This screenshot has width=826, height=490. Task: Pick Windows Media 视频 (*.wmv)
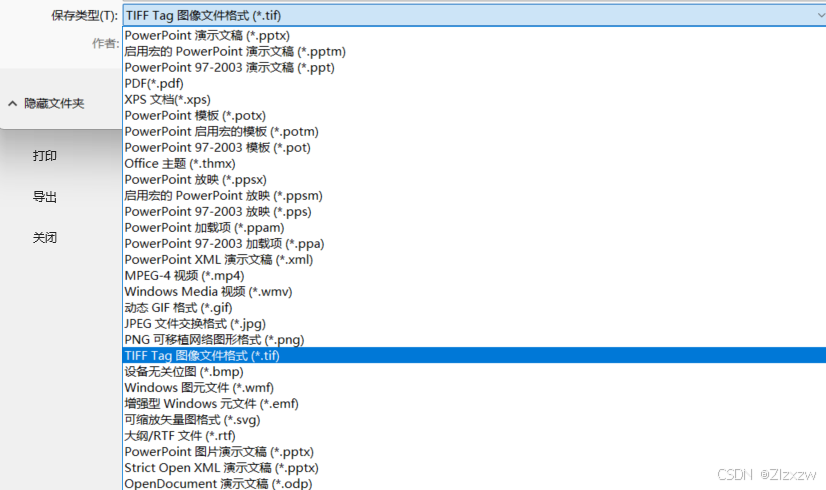pyautogui.click(x=474, y=292)
